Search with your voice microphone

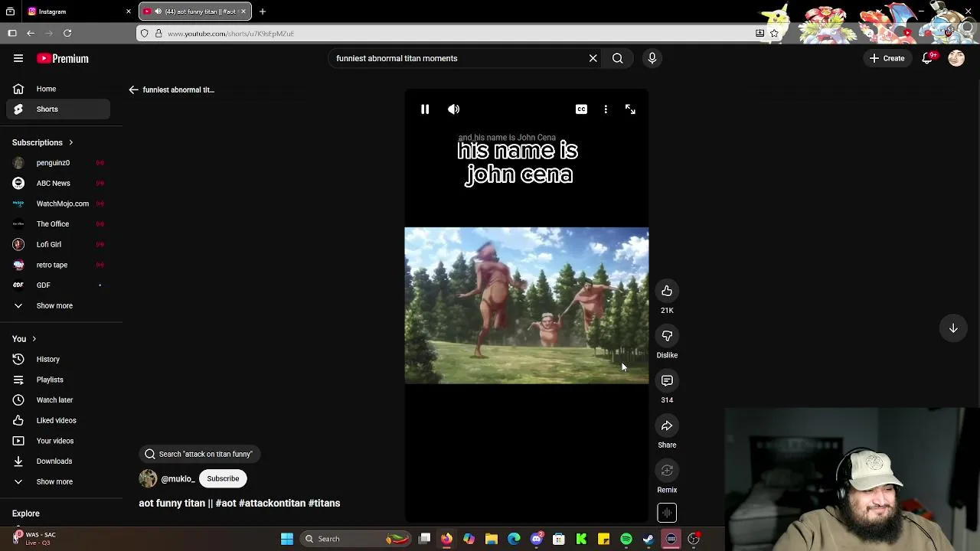click(652, 58)
